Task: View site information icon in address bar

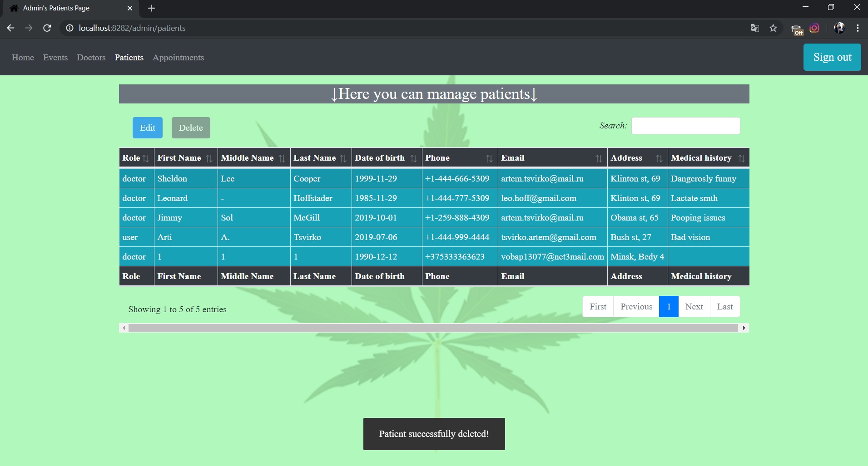Action: 69,28
